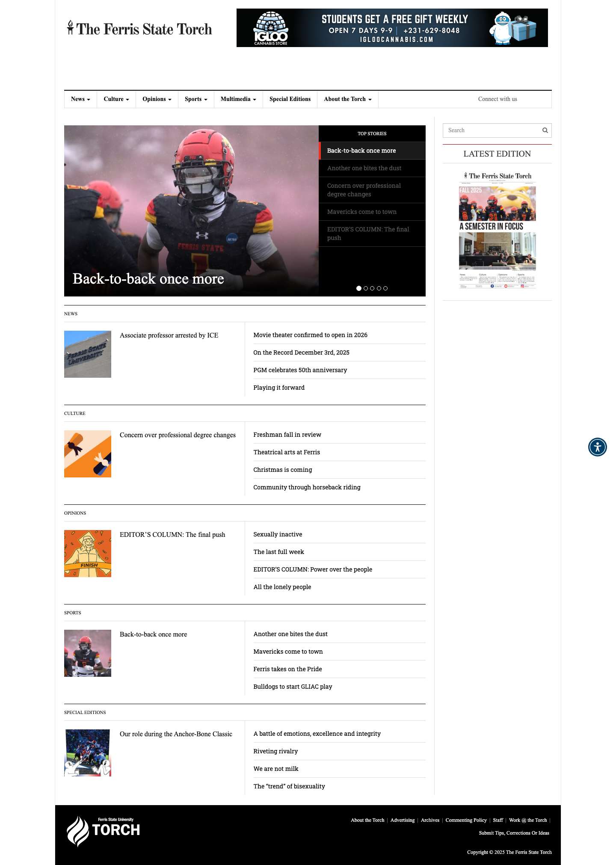Expand the News dropdown menu
The width and height of the screenshot is (616, 865).
(x=80, y=99)
